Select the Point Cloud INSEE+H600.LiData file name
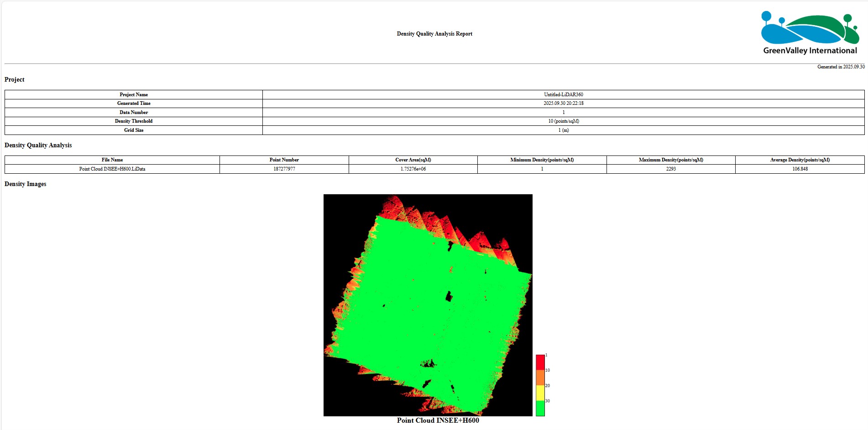Screen dimensions: 868x430 click(x=112, y=169)
